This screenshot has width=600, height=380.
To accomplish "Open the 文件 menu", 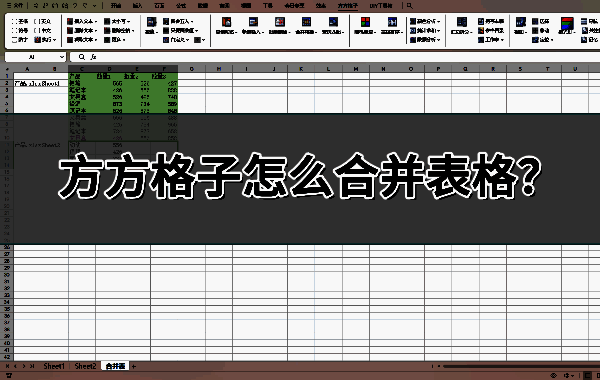I will pyautogui.click(x=15, y=6).
